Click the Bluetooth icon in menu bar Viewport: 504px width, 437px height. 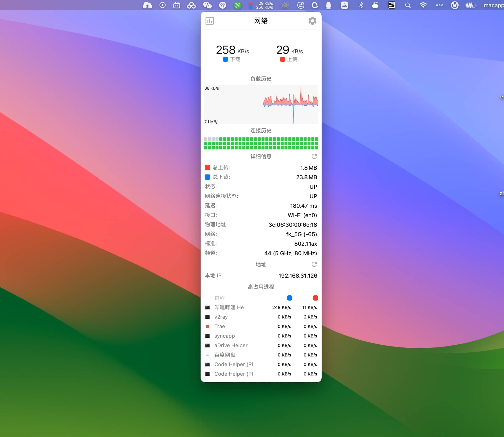[x=361, y=5]
